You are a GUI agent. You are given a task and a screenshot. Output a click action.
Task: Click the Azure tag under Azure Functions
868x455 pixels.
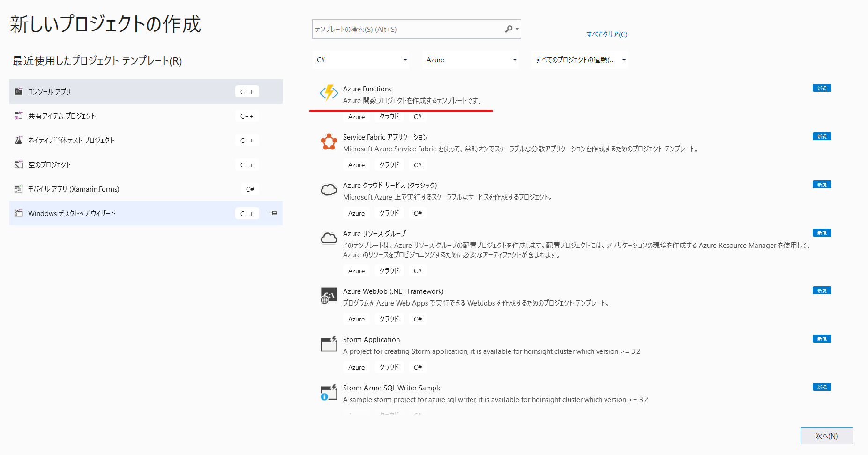coord(356,117)
